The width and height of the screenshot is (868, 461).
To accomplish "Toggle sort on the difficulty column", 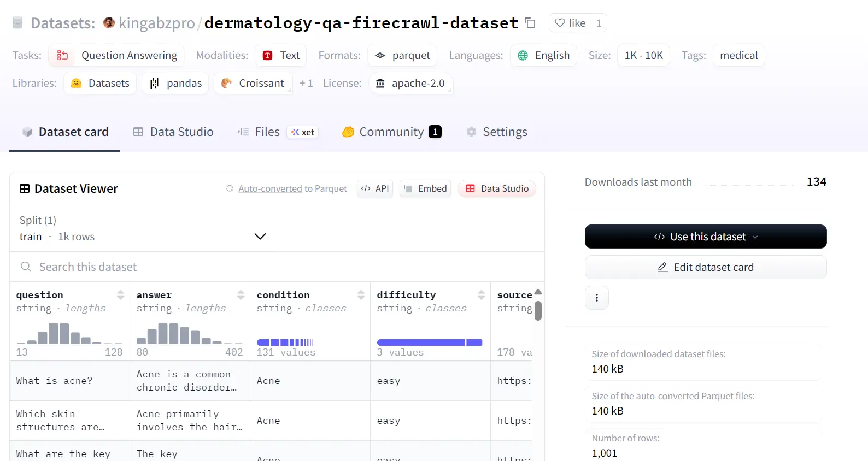I will tap(481, 295).
